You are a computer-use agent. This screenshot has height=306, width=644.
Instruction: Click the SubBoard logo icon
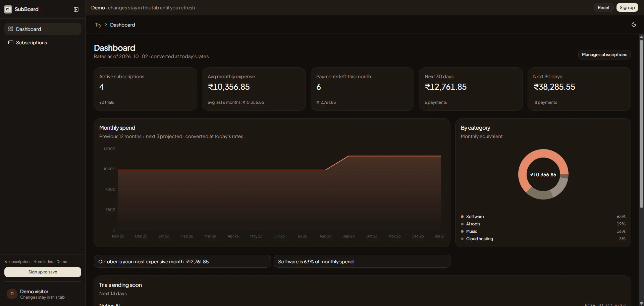point(8,9)
